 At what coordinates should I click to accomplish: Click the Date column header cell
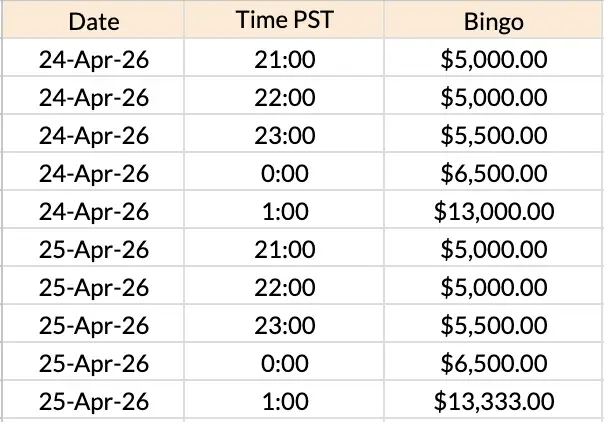(94, 22)
